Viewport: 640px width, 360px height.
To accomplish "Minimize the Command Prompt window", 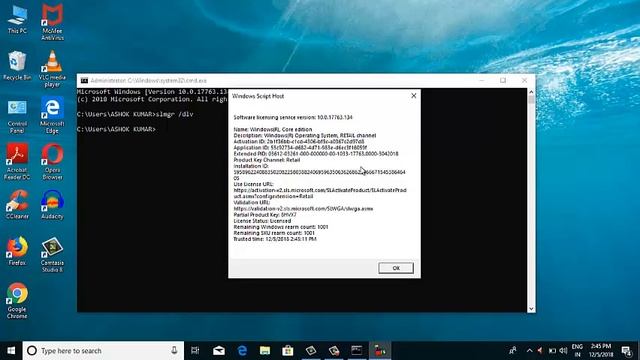I will [x=482, y=80].
